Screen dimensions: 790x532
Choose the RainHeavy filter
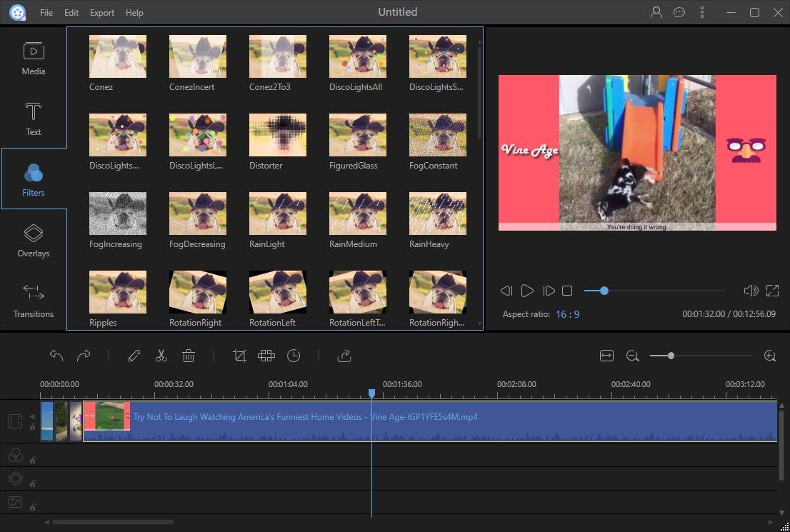[438, 213]
